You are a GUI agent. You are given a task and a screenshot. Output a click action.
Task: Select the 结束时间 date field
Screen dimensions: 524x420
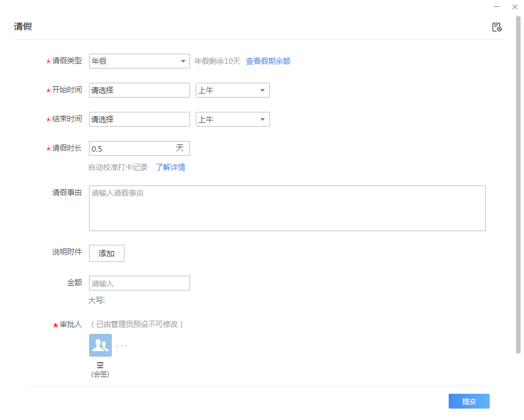[139, 119]
